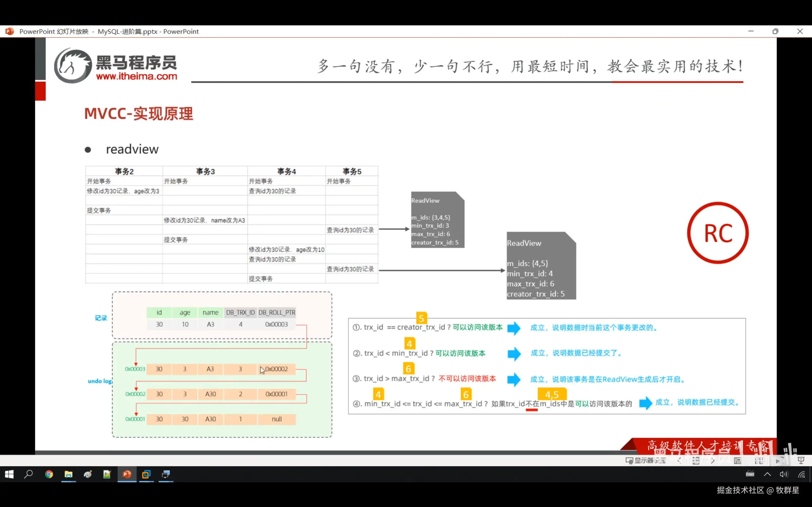Image resolution: width=812 pixels, height=507 pixels.
Task: Open Windows Start menu
Action: click(x=10, y=474)
